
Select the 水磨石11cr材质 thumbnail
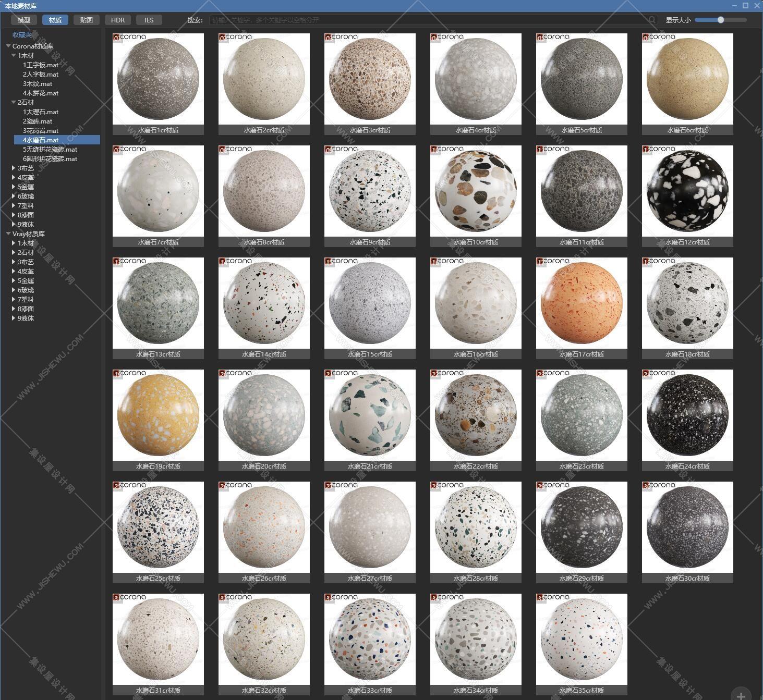(582, 191)
